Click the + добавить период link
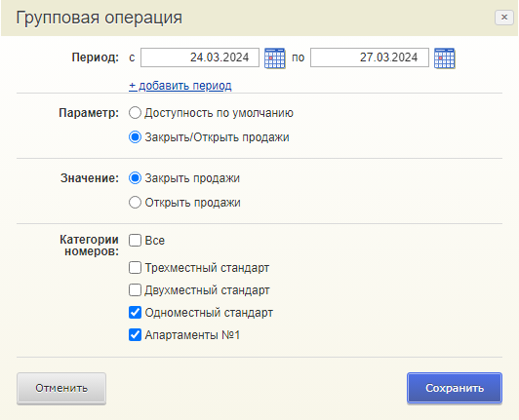 (x=180, y=86)
